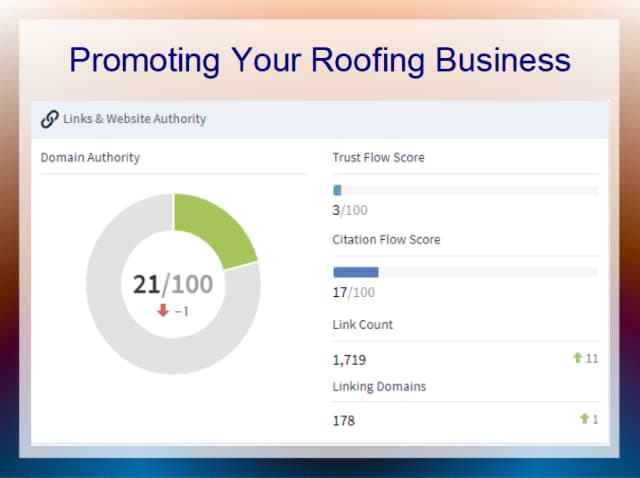This screenshot has width=640, height=478.
Task: Click the 1,719 link count value
Action: pyautogui.click(x=350, y=359)
